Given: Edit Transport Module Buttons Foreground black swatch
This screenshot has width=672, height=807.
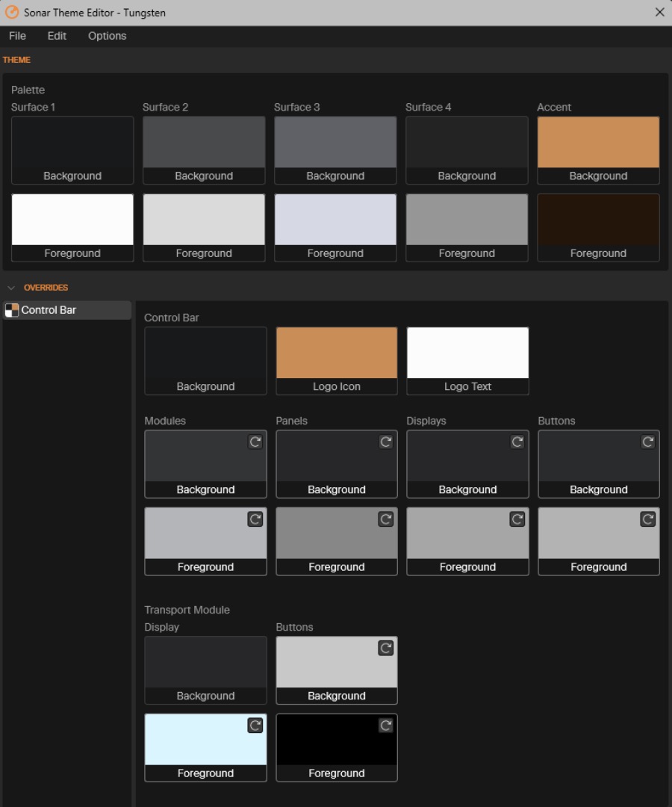Looking at the screenshot, I should click(337, 748).
